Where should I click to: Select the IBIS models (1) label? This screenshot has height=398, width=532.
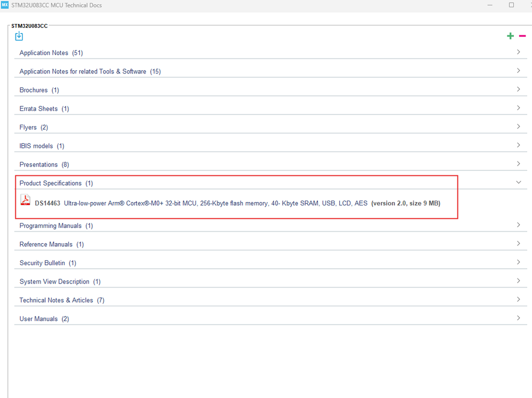pyautogui.click(x=42, y=146)
